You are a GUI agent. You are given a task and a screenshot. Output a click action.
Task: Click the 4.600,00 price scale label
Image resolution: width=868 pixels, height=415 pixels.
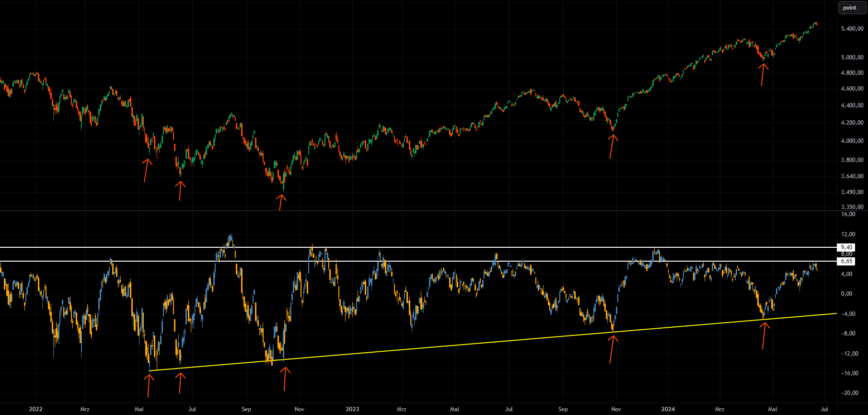point(852,89)
